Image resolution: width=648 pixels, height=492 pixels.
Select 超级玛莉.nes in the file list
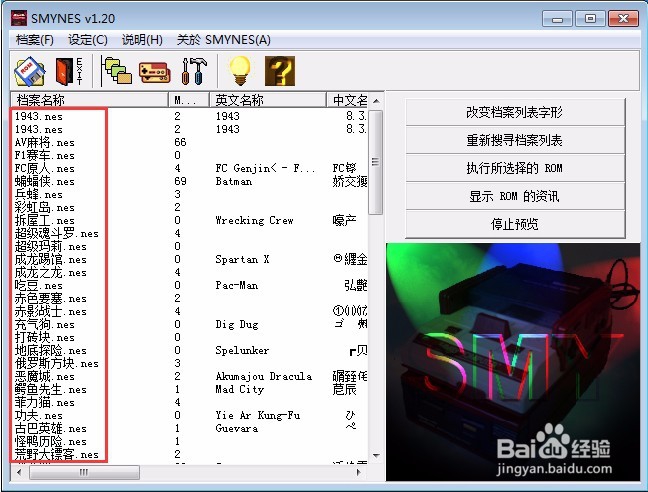[50, 247]
